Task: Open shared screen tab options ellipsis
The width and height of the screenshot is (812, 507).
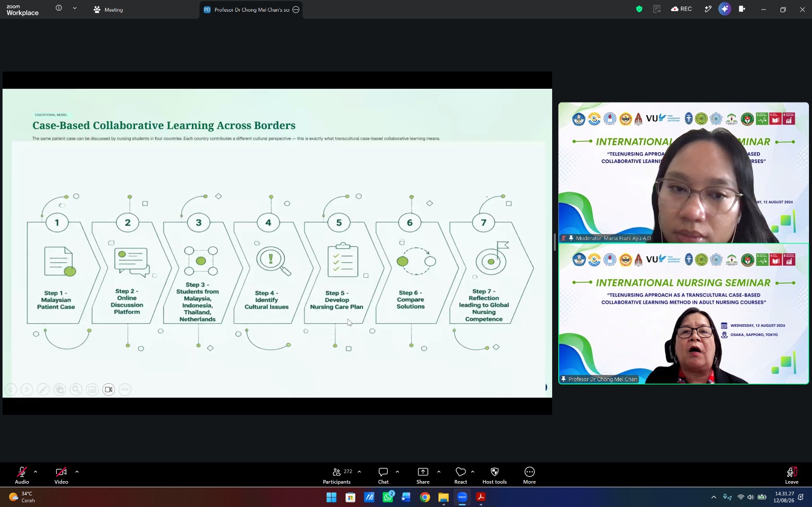Action: (296, 10)
